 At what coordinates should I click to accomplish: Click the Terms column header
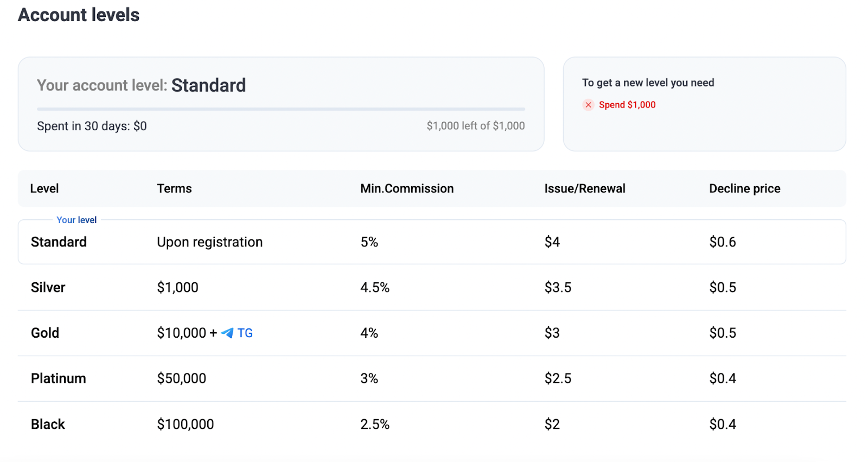pyautogui.click(x=174, y=188)
